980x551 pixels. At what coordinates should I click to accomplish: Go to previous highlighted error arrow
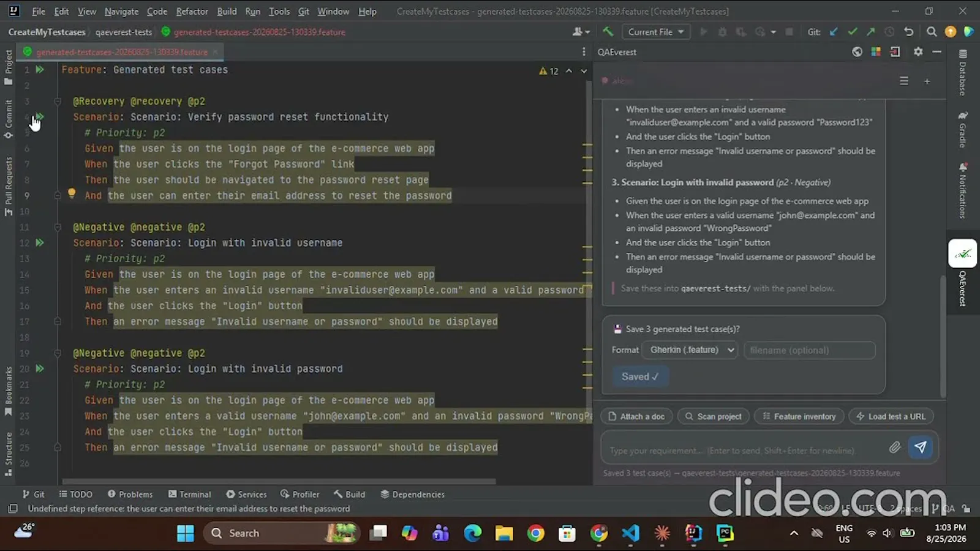[569, 71]
